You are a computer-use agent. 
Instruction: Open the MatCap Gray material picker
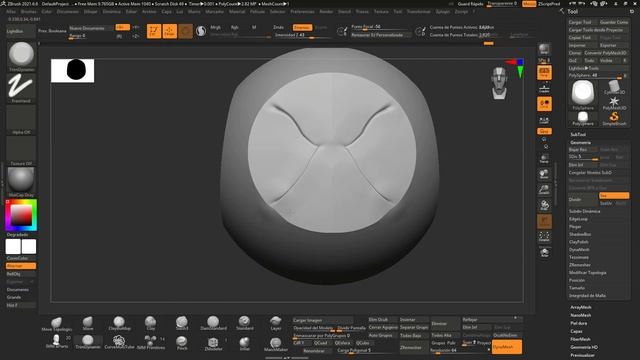click(x=21, y=182)
